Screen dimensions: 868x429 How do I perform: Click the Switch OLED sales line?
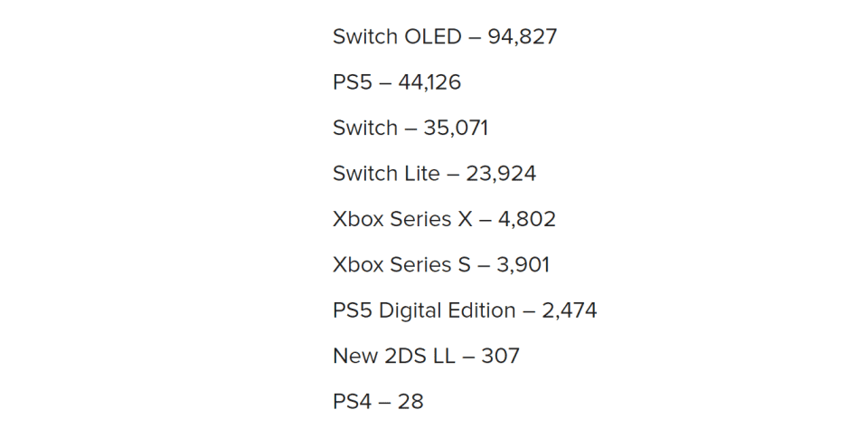point(445,36)
